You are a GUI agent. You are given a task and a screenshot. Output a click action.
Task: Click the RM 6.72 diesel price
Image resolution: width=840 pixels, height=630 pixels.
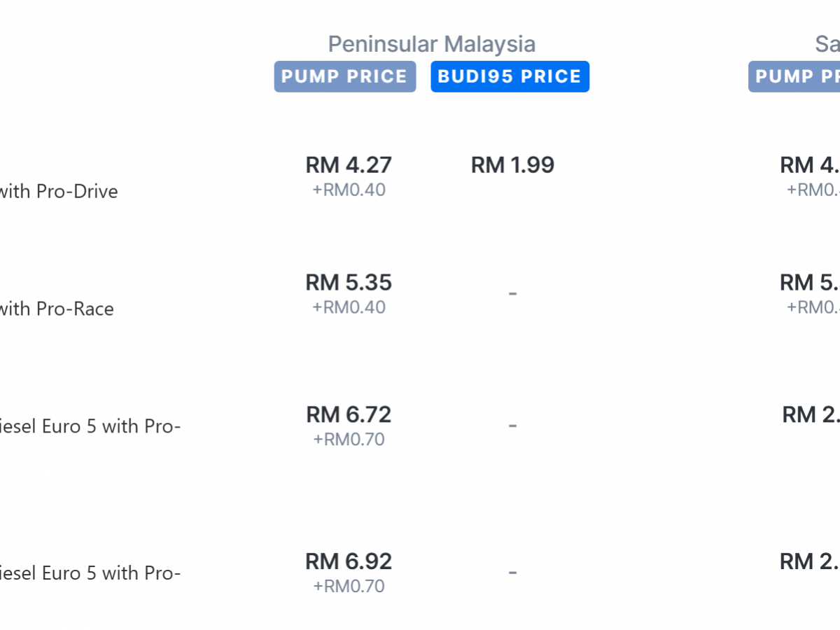[348, 415]
